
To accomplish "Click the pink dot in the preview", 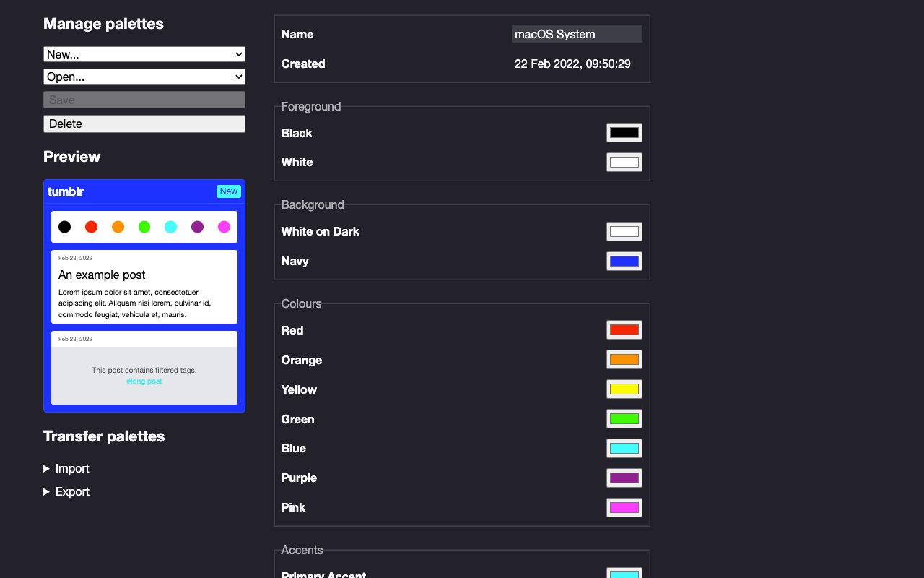I will click(x=224, y=227).
